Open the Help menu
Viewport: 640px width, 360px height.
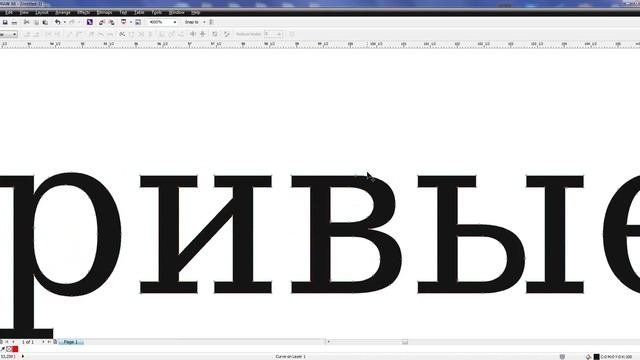point(196,13)
